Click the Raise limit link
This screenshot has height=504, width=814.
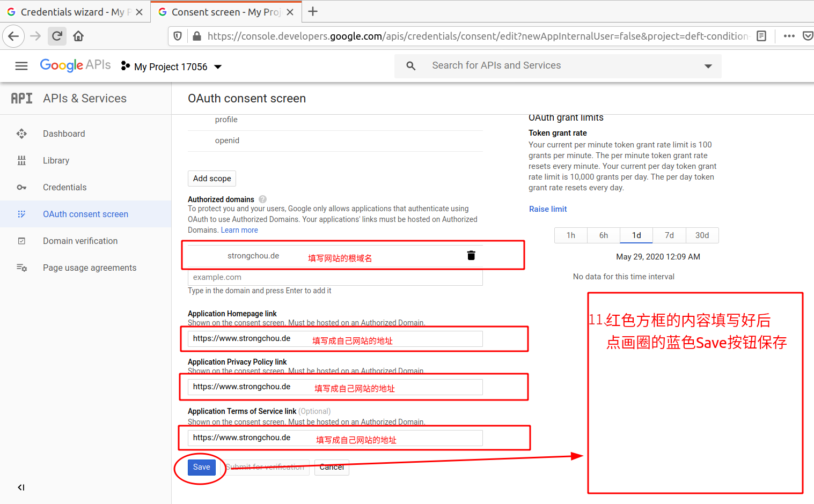(x=548, y=209)
